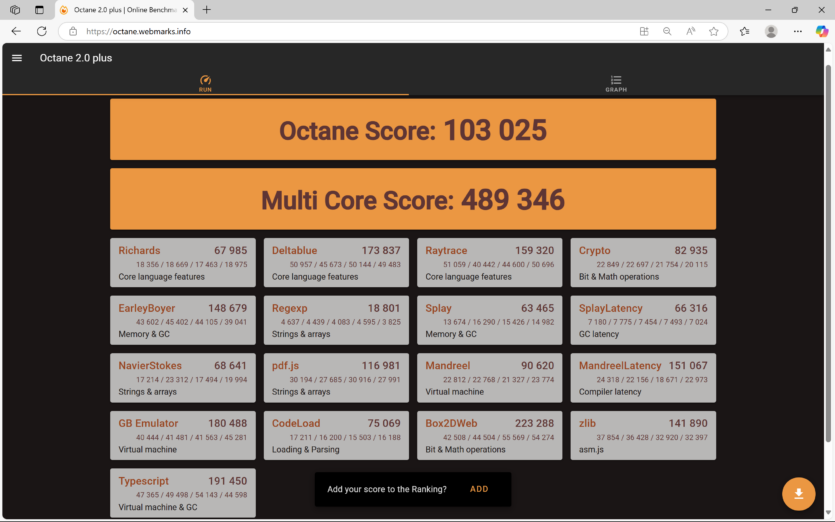Click the page vertical scrollbar thumb

click(x=828, y=253)
